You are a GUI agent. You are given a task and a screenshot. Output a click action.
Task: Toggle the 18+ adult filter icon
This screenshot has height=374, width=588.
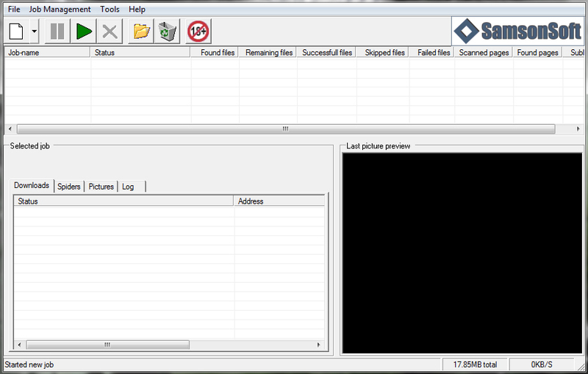(x=198, y=32)
